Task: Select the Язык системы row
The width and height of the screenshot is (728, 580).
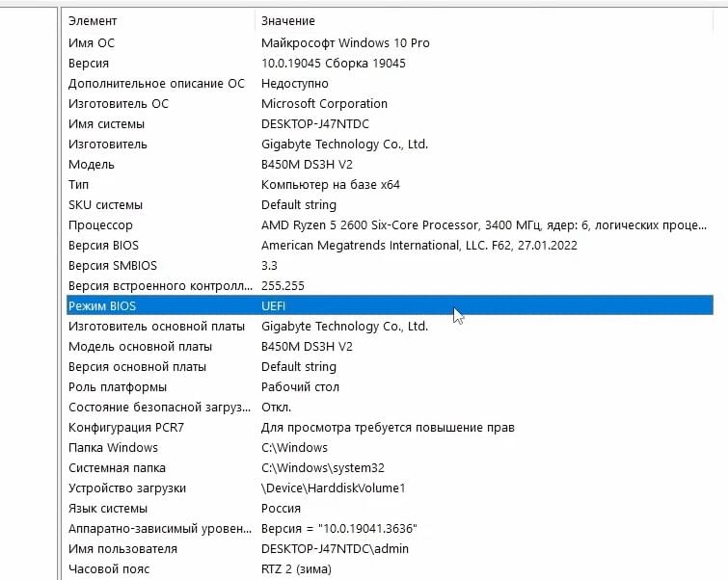Action: (x=390, y=509)
